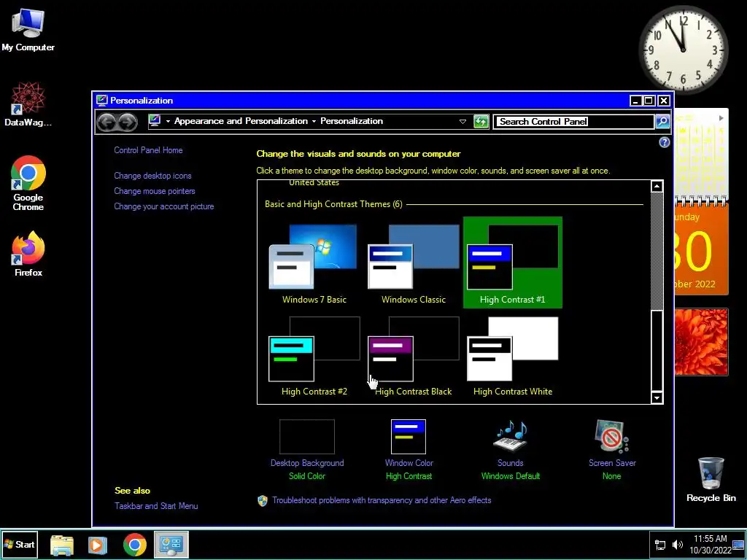747x560 pixels.
Task: Open Screen Saver settings icon
Action: coord(612,436)
